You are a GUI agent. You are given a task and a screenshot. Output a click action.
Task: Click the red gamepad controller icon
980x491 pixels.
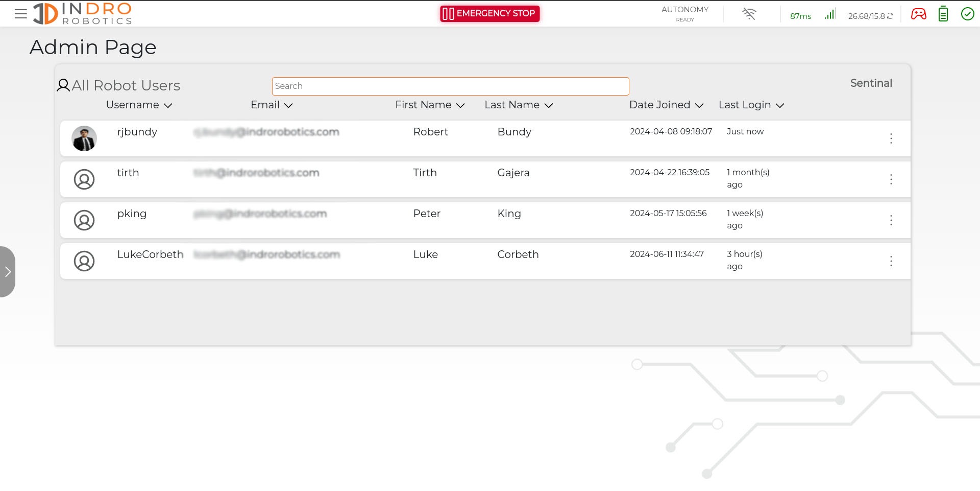tap(918, 14)
